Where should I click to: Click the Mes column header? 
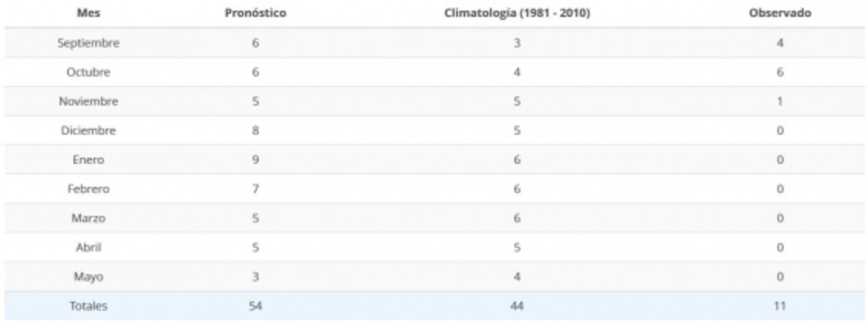tap(88, 13)
